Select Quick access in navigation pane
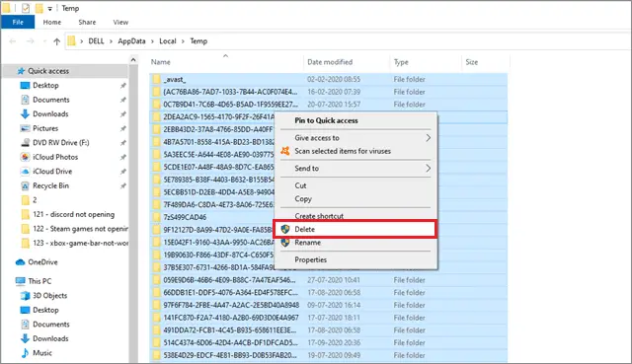The width and height of the screenshot is (632, 364). point(48,71)
